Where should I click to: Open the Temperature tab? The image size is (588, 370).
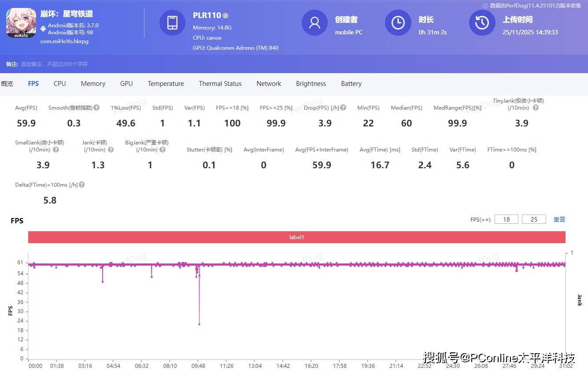166,84
